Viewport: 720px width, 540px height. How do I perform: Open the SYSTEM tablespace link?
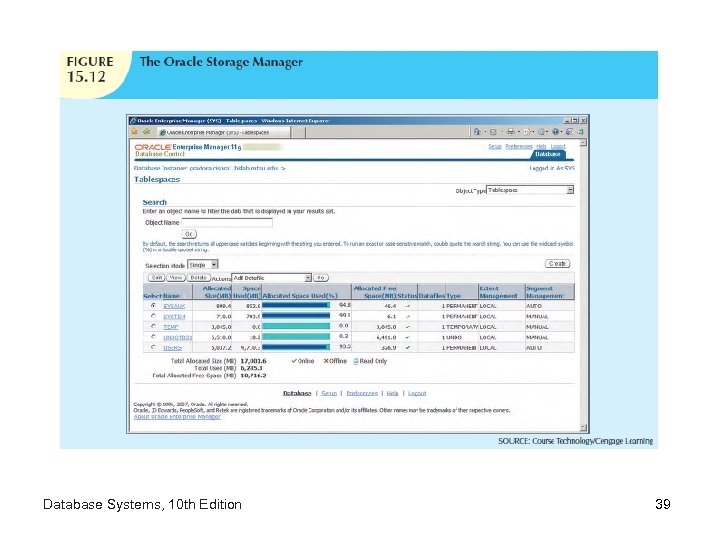click(x=174, y=316)
